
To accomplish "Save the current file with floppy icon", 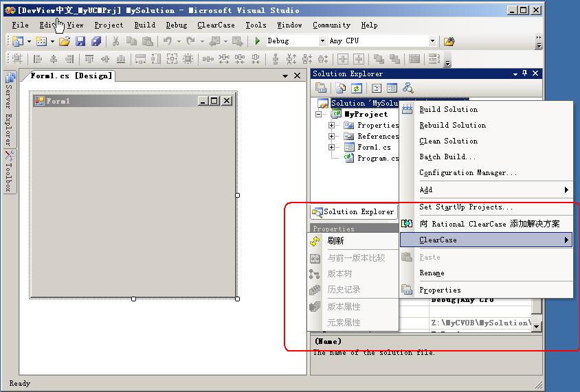I will tap(80, 41).
